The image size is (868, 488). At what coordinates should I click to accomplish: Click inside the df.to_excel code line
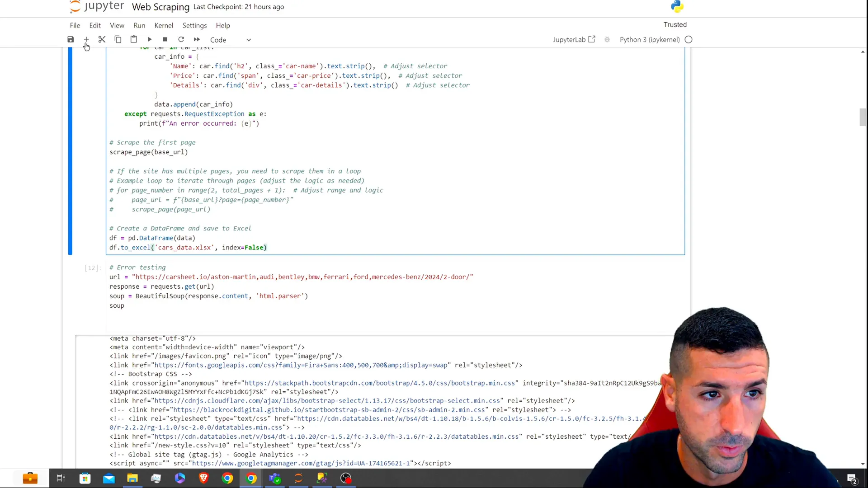(x=188, y=248)
